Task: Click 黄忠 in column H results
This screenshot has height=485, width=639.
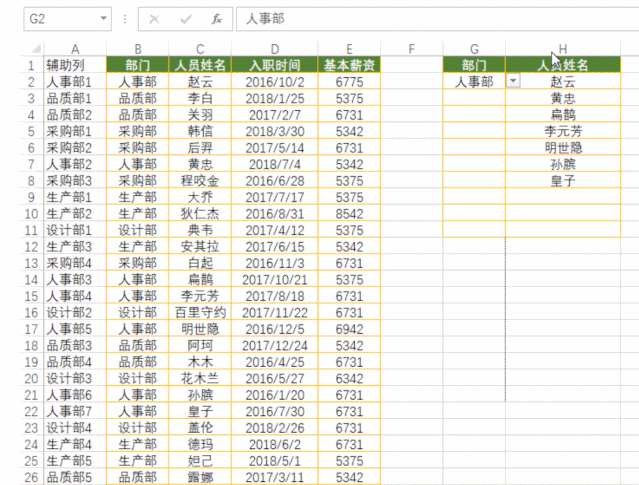Action: pos(563,98)
